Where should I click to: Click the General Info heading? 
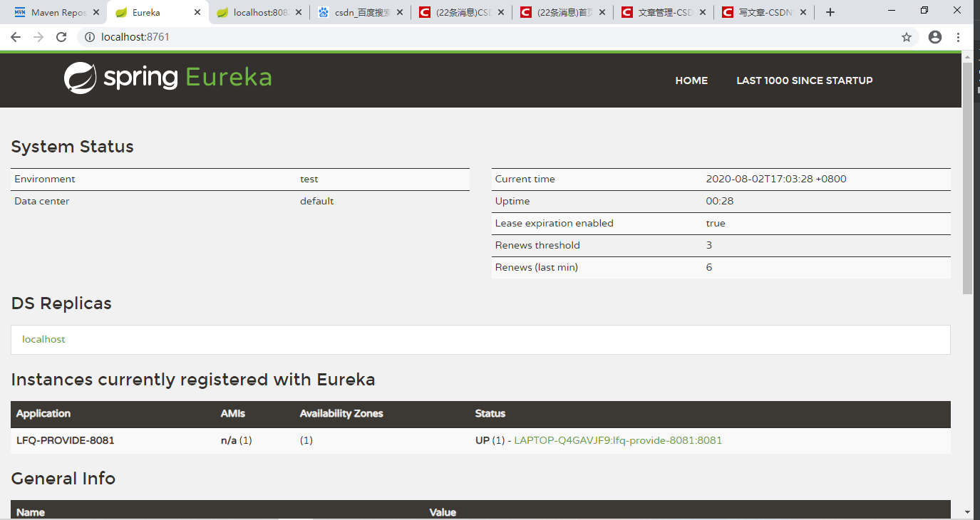tap(63, 478)
